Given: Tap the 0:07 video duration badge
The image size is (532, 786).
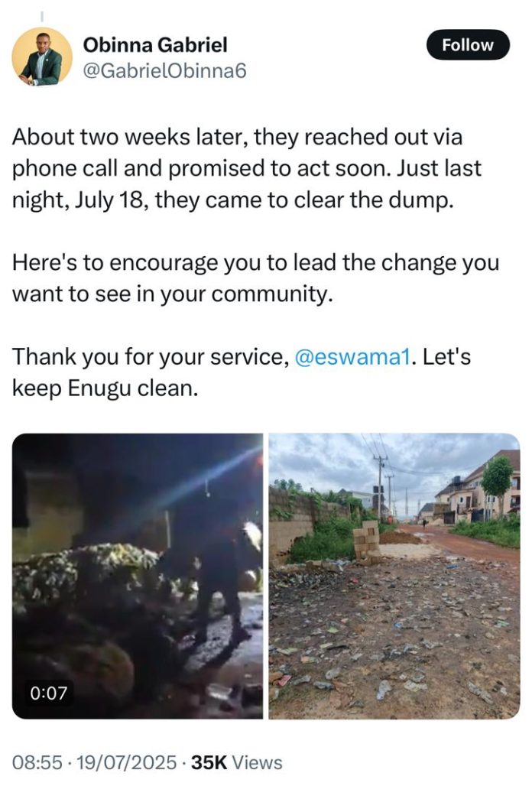Looking at the screenshot, I should 49,693.
